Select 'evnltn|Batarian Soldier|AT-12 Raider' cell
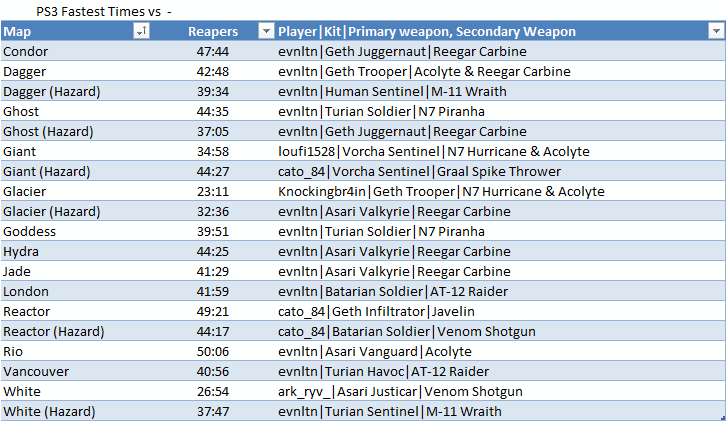 pos(501,291)
